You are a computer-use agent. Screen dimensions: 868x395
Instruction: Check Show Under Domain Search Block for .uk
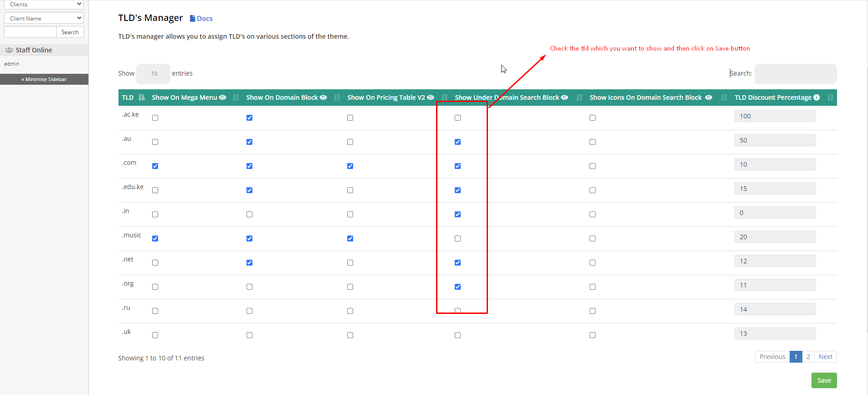click(x=457, y=335)
